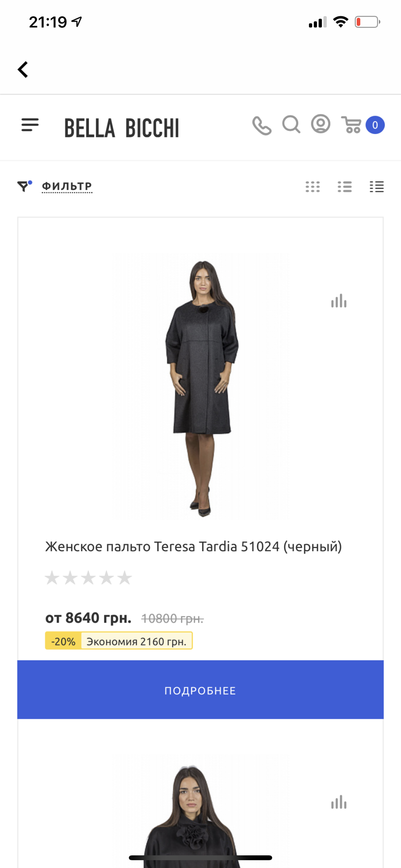Viewport: 401px width, 868px height.
Task: Open the second product's photo
Action: (200, 812)
